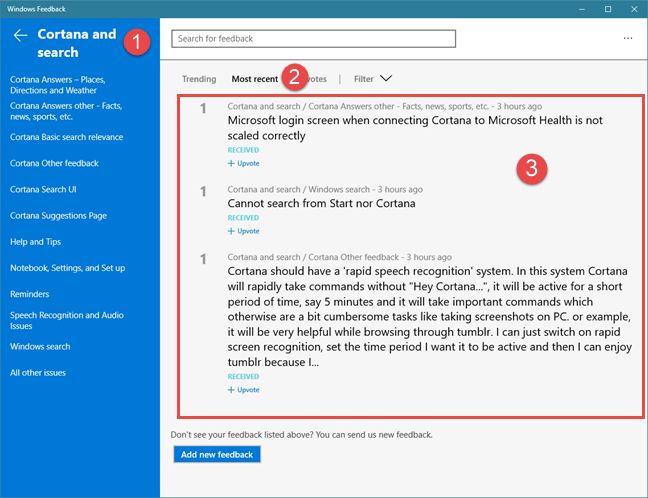Open sidebar Cortana Other feedback category
648x498 pixels.
click(x=54, y=163)
